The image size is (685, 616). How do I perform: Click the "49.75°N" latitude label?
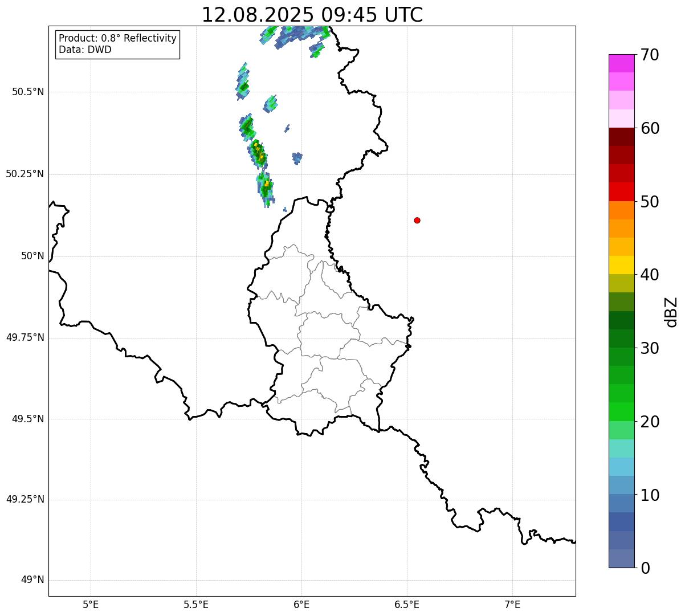pos(25,337)
